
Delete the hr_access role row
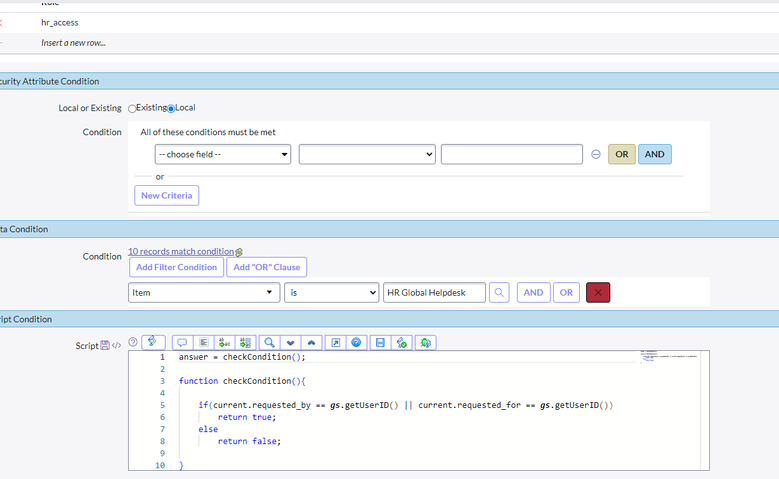1,22
